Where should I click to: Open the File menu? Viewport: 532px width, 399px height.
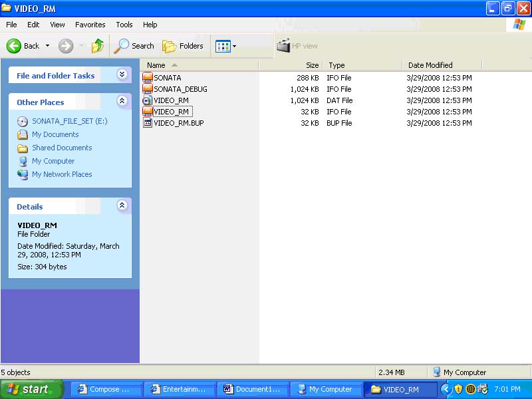click(x=11, y=25)
